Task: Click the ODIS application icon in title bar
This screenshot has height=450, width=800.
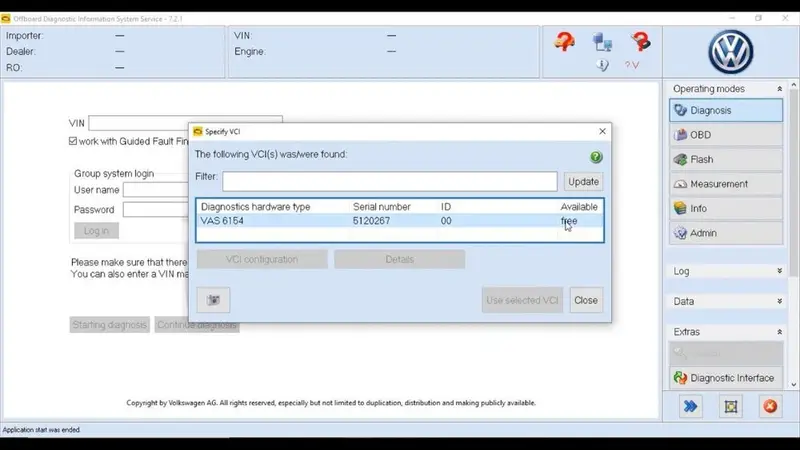Action: click(x=6, y=19)
